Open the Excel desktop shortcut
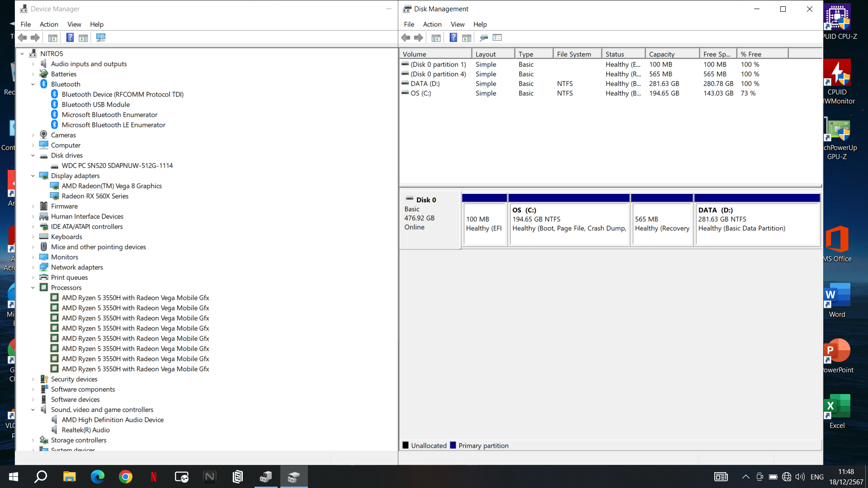 point(837,411)
